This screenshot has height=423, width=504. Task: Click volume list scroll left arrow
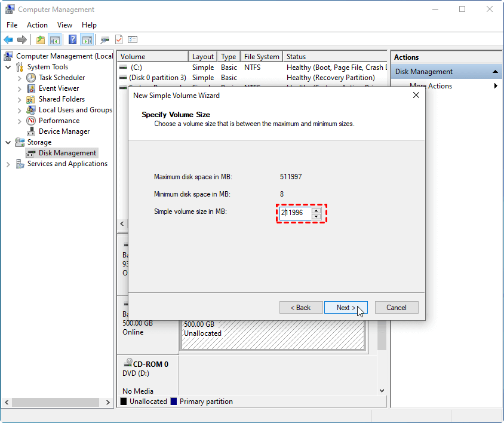122,223
